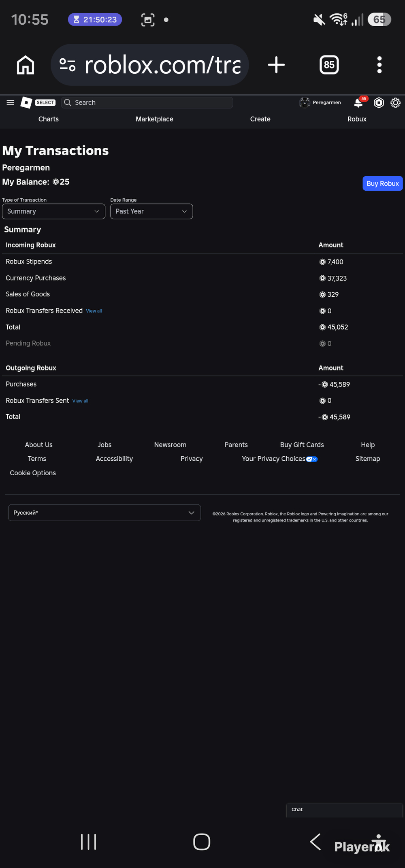Tap the Peregarmen profile avatar
This screenshot has width=405, height=868.
(x=305, y=102)
